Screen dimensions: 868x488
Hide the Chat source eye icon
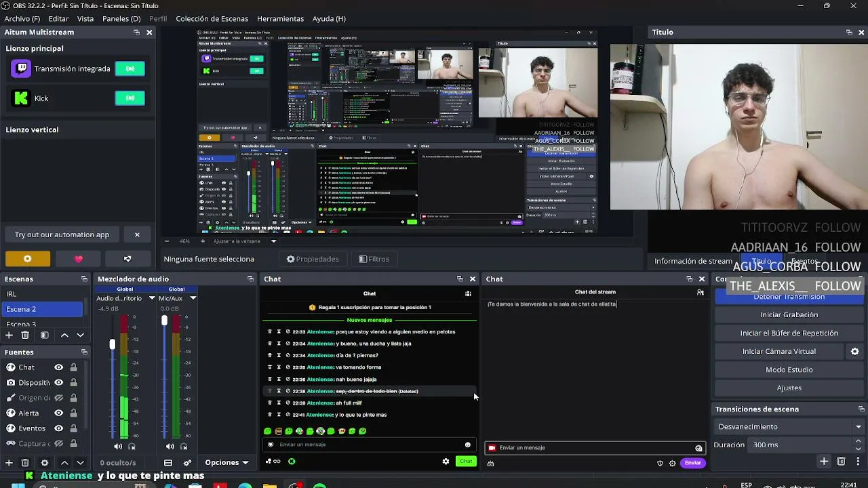pyautogui.click(x=59, y=367)
